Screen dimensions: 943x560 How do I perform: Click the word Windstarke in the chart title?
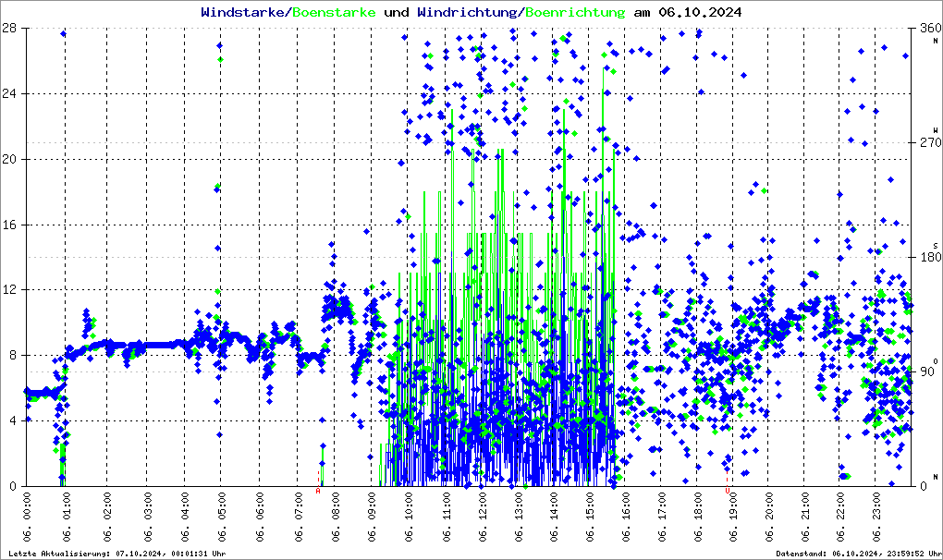[242, 12]
